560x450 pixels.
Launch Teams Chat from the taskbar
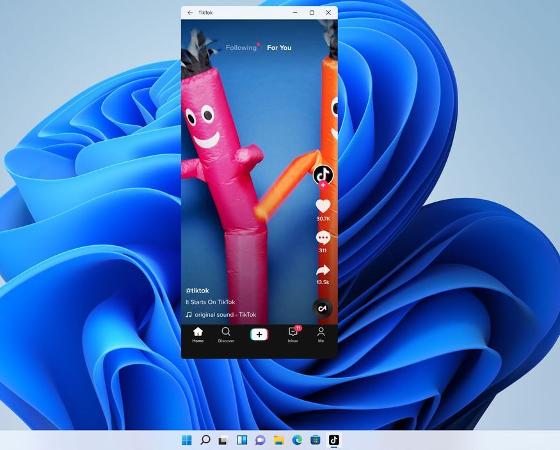point(260,440)
